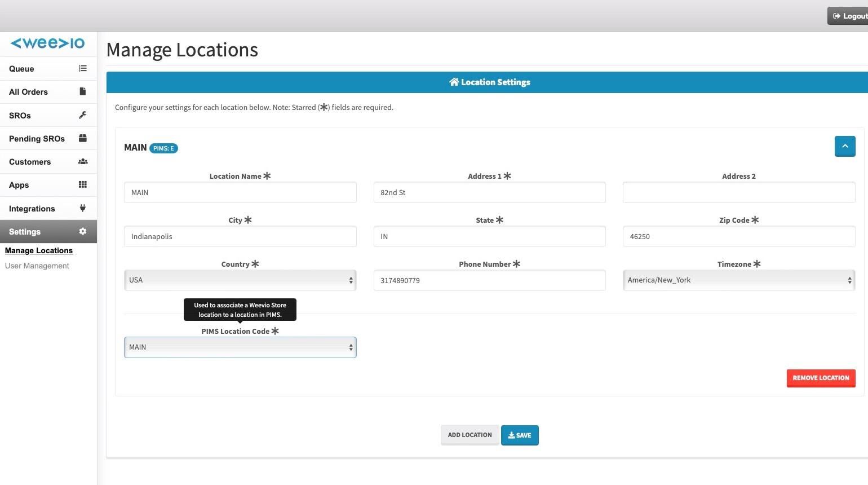868x485 pixels.
Task: Collapse the MAIN location panel
Action: (x=844, y=146)
